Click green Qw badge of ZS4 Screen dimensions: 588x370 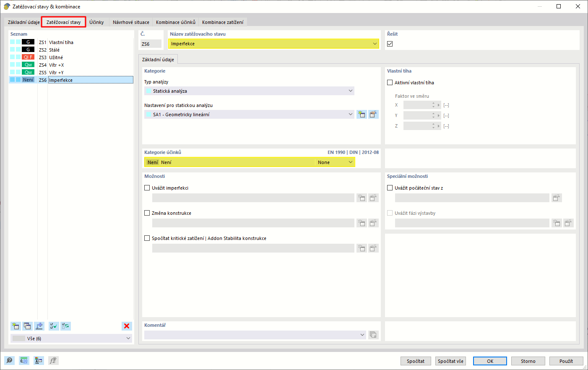(28, 65)
